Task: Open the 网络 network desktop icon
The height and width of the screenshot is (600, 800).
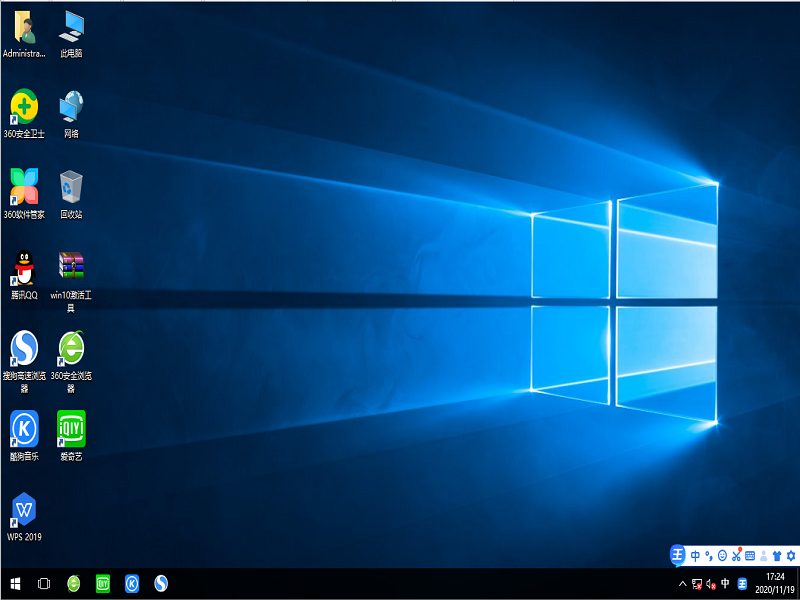Action: point(71,106)
